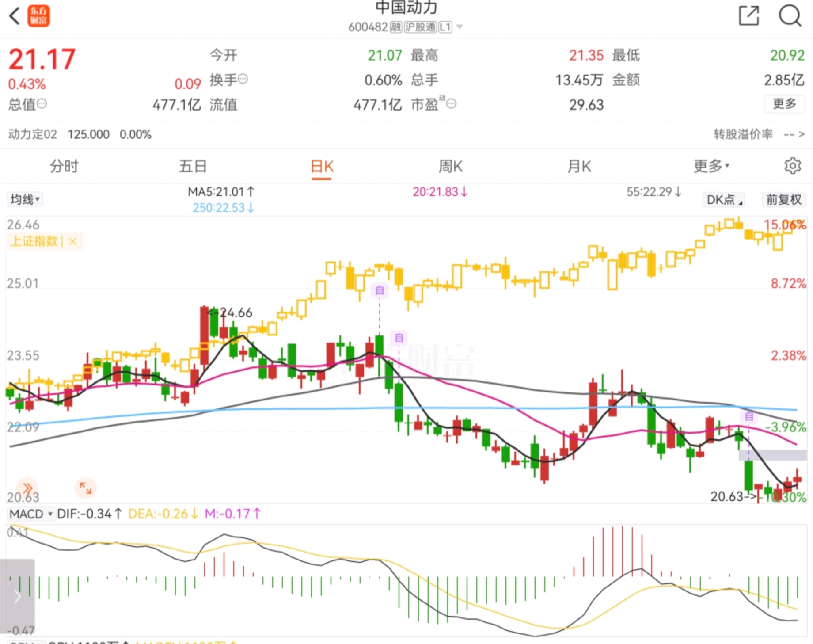This screenshot has height=644, width=813.
Task: Tap the 市盈 value 29.63
Action: point(586,105)
